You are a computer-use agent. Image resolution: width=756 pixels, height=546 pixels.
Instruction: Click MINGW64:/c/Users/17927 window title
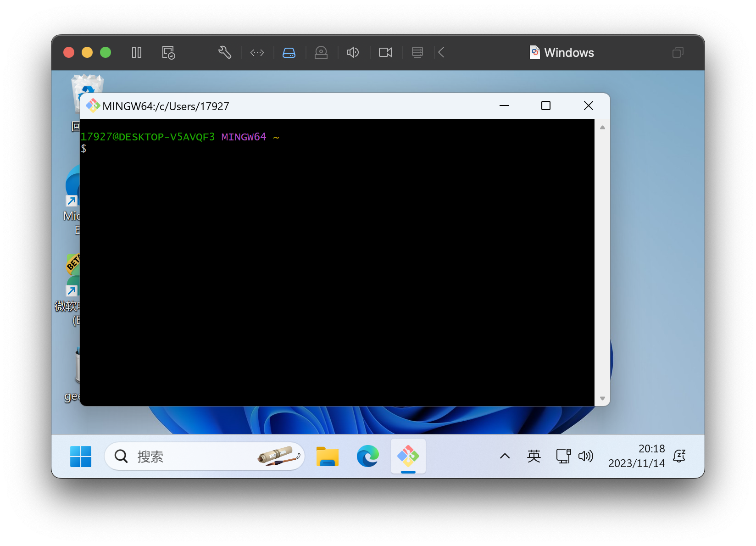(x=166, y=106)
